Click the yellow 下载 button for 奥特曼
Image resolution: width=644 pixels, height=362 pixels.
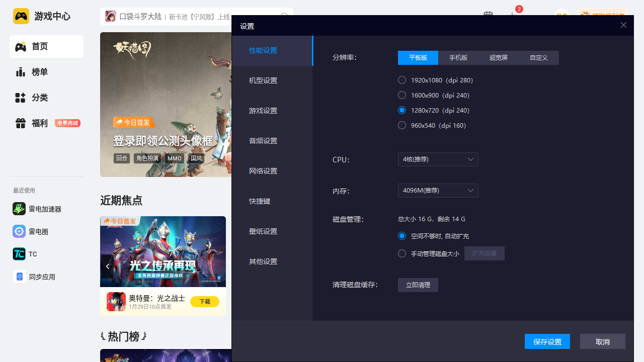click(x=204, y=302)
